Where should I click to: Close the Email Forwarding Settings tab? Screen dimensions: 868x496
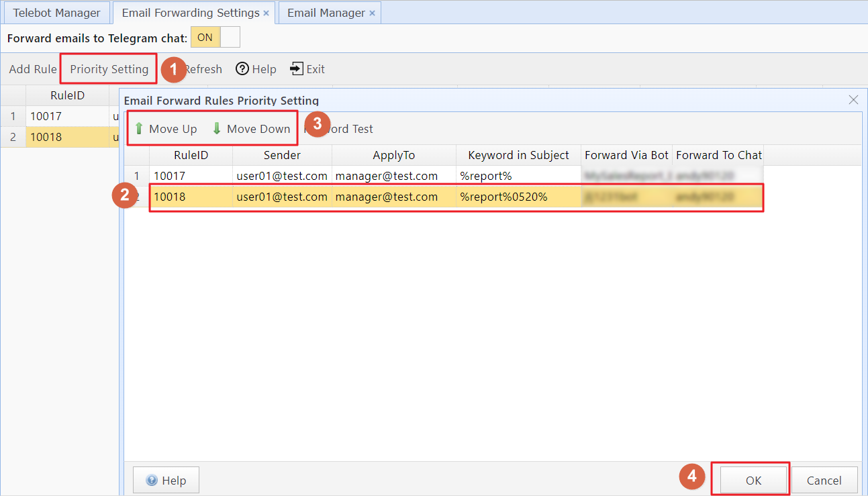pyautogui.click(x=267, y=13)
